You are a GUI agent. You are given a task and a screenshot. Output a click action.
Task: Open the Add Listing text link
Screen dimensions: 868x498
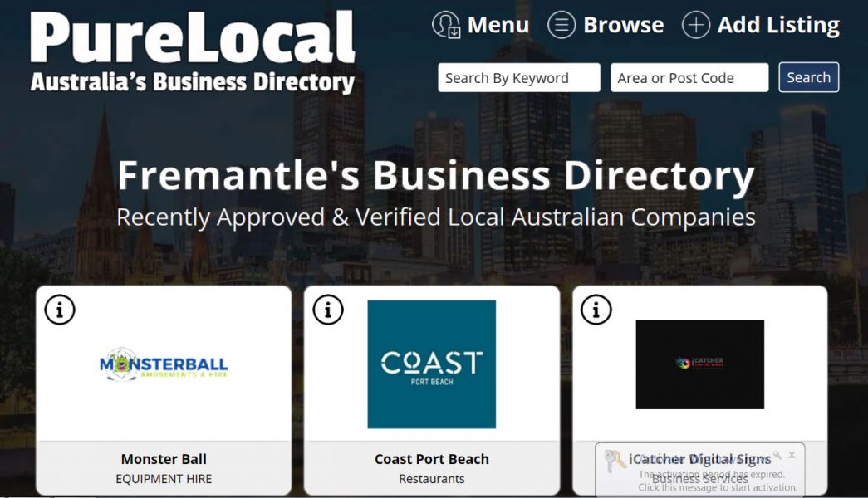tap(778, 25)
